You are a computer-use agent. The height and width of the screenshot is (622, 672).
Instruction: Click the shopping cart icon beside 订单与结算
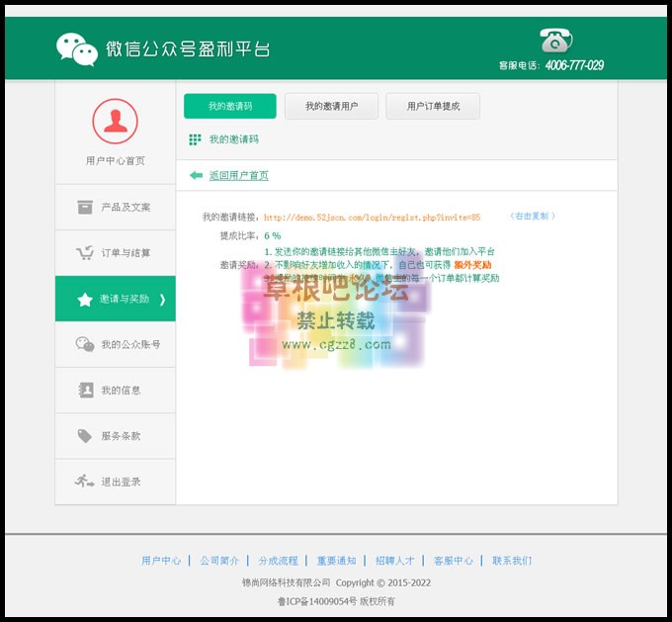click(84, 253)
